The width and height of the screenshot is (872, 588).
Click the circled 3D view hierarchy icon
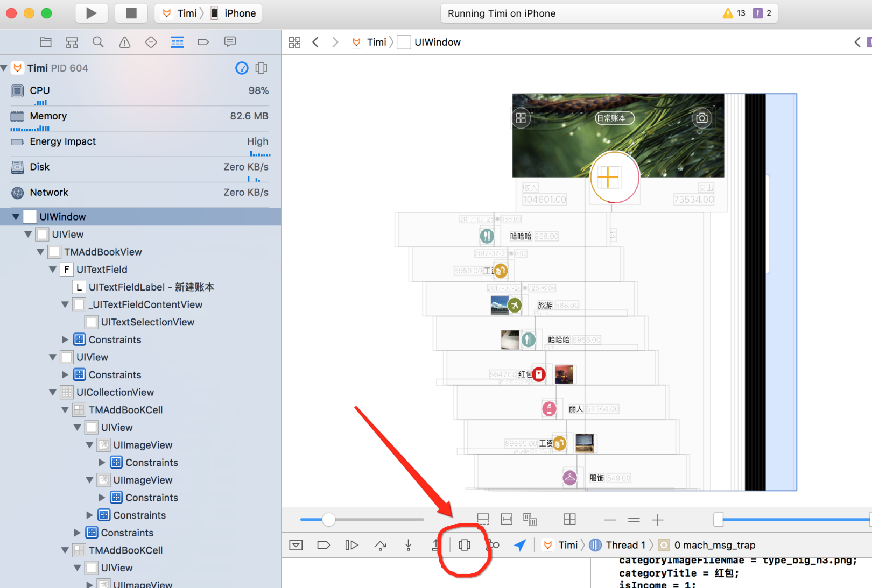tap(464, 545)
